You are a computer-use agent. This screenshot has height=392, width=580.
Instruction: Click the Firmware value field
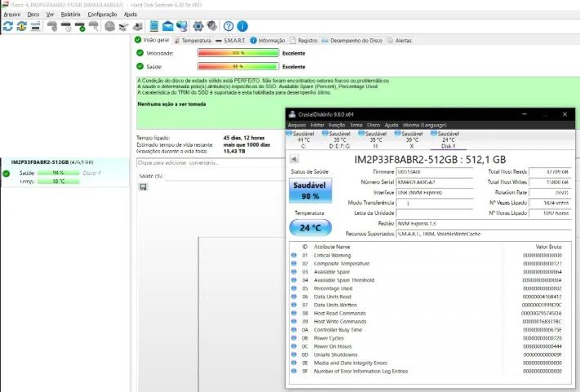435,171
